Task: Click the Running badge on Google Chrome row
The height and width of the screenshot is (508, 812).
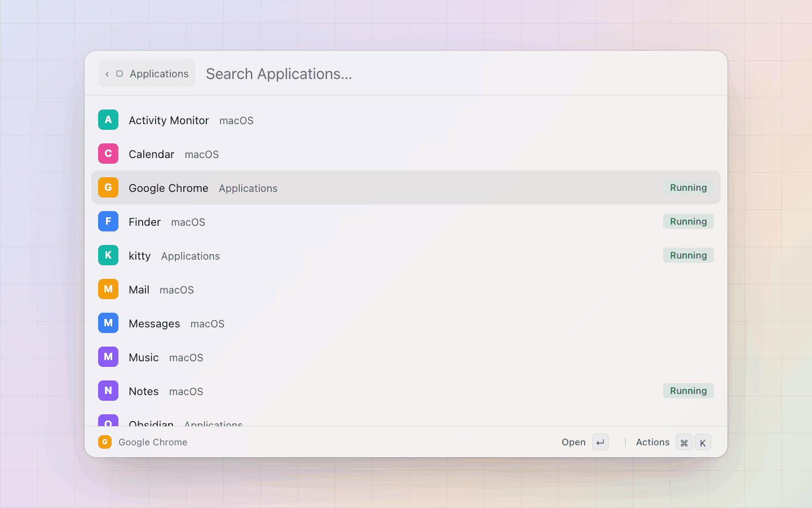Action: [689, 187]
